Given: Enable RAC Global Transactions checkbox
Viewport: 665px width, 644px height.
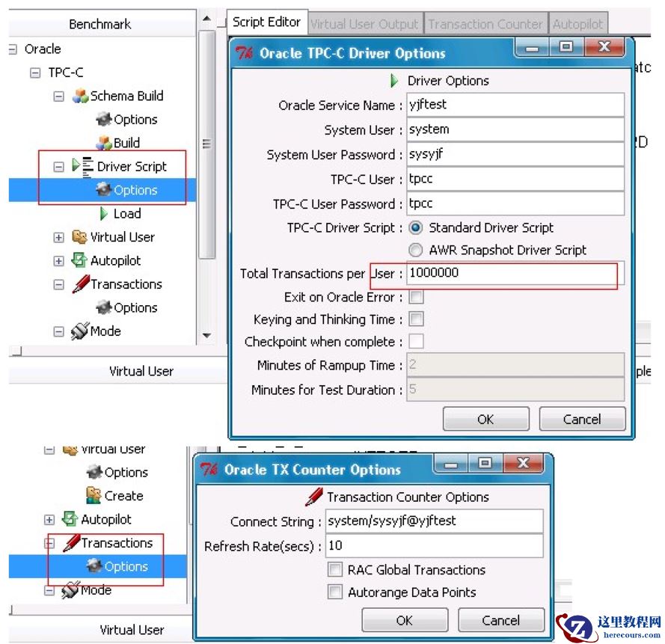Looking at the screenshot, I should (335, 569).
